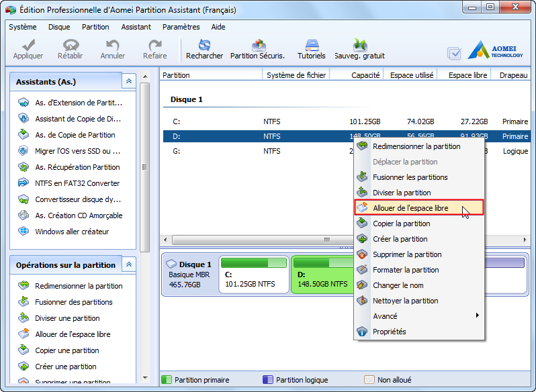Open the Paramètres menu
This screenshot has height=392, width=536.
coord(181,27)
